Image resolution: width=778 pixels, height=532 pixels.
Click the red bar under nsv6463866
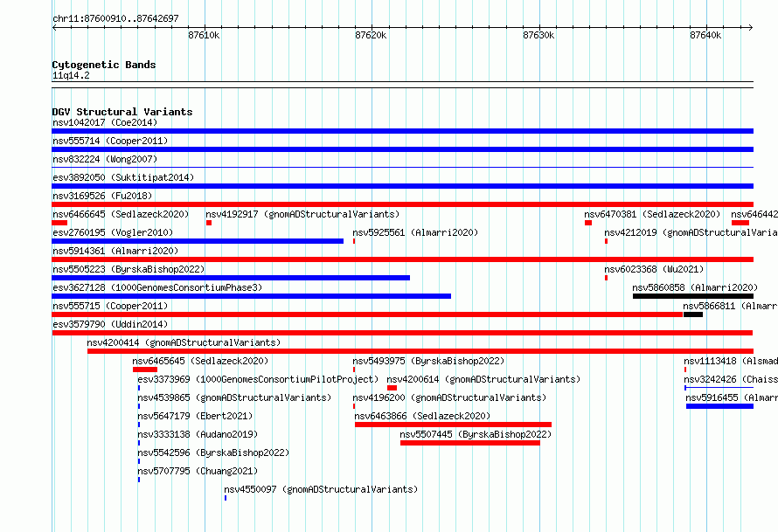[453, 425]
